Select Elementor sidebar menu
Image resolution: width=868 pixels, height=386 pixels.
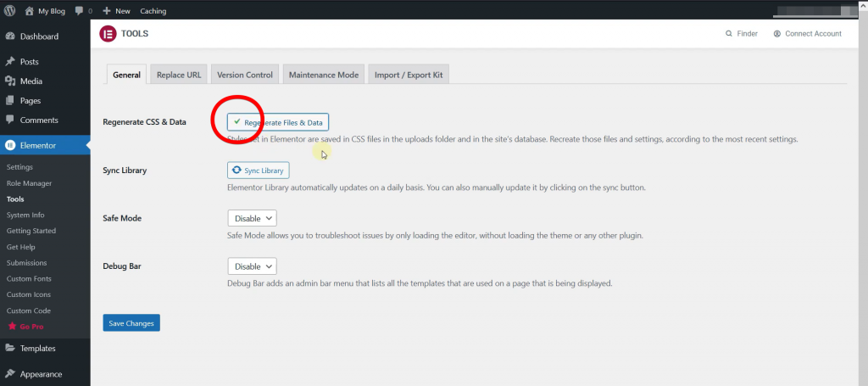pyautogui.click(x=45, y=146)
